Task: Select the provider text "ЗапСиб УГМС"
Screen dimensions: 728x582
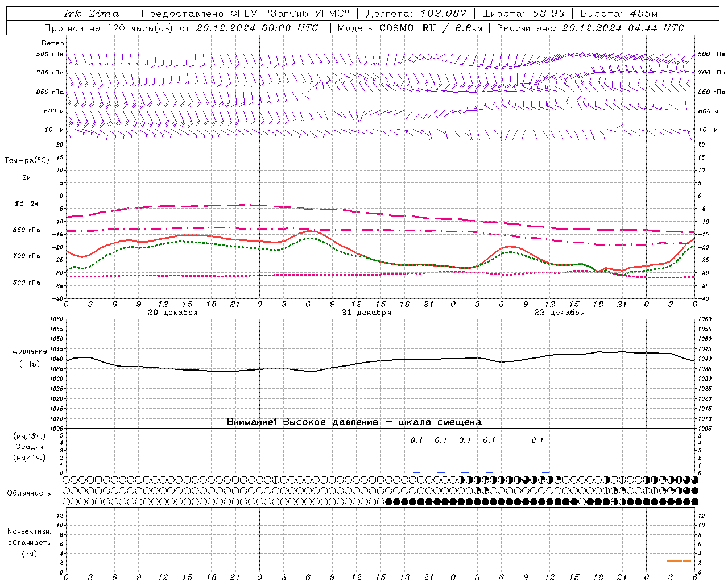Action: pyautogui.click(x=307, y=14)
